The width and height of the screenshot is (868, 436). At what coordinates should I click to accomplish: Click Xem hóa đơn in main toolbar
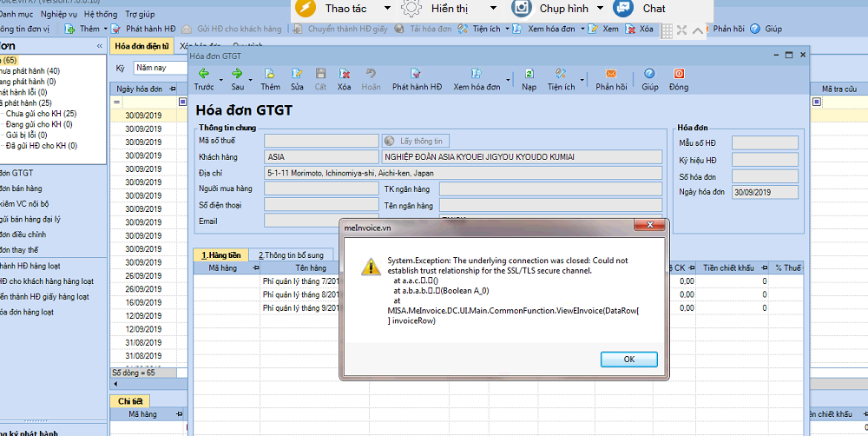[x=545, y=29]
